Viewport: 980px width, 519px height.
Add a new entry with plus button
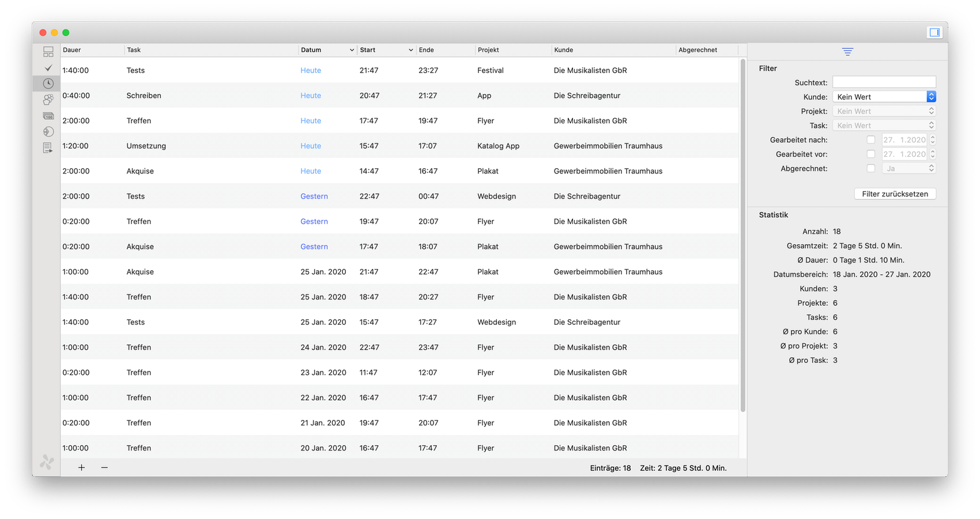pyautogui.click(x=81, y=468)
